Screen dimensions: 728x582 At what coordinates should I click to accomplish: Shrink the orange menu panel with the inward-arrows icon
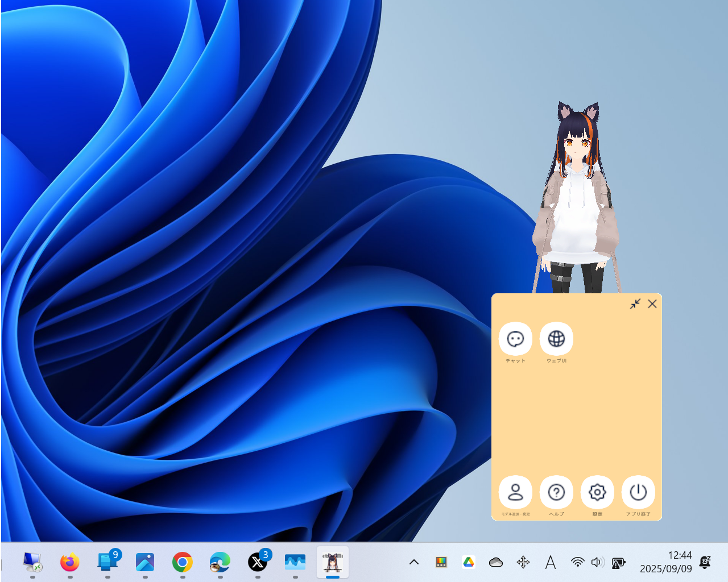tap(635, 304)
